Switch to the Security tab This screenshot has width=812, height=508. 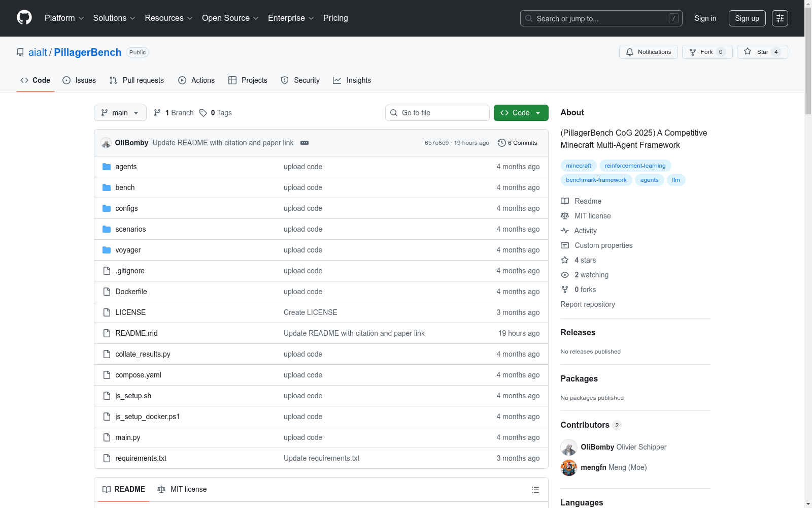coord(300,80)
